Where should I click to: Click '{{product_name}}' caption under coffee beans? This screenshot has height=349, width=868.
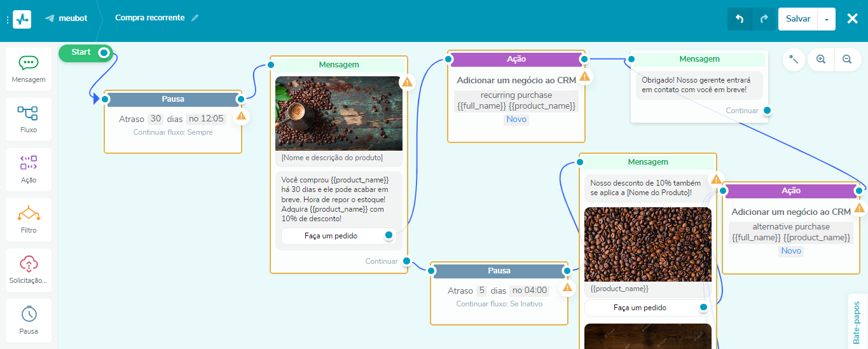pyautogui.click(x=619, y=289)
